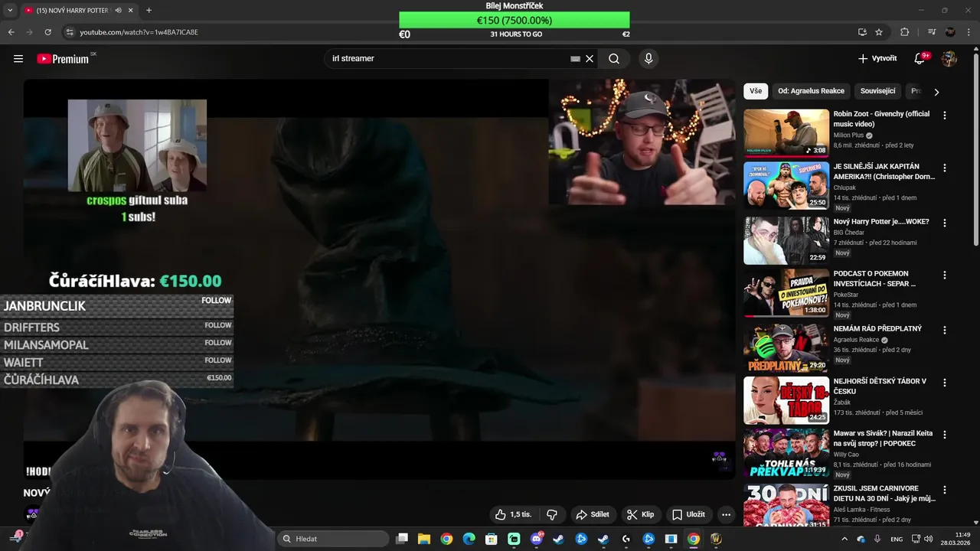Click the Klip clip button
Screen dimensions: 980x551
[x=640, y=514]
